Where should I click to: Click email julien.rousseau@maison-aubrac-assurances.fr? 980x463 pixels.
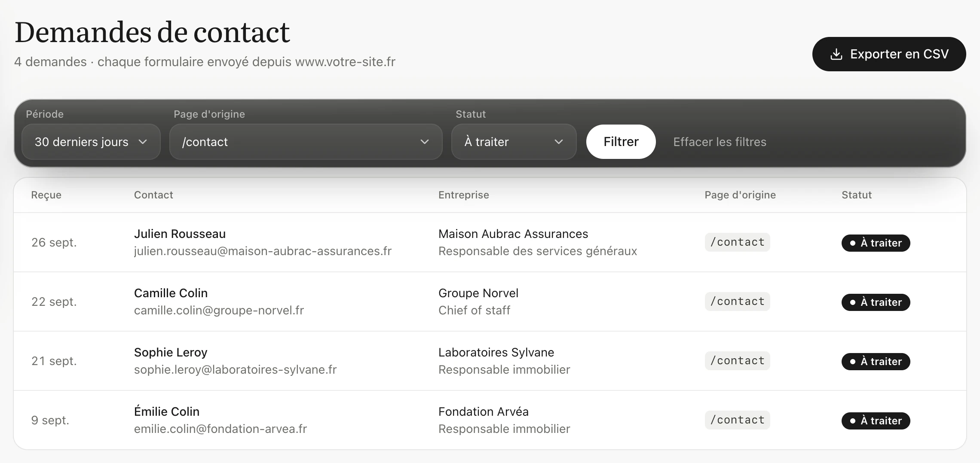263,251
